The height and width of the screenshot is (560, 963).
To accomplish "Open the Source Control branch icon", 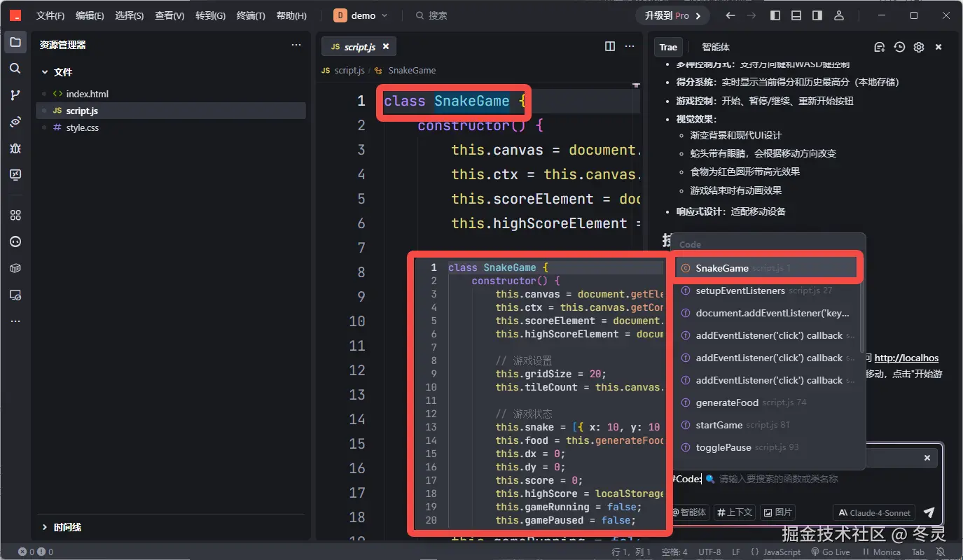I will coord(15,95).
